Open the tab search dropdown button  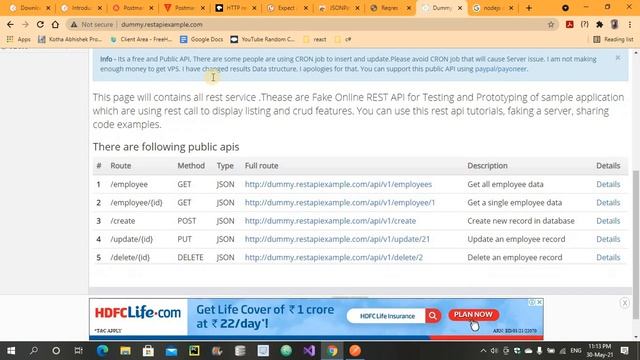565,8
